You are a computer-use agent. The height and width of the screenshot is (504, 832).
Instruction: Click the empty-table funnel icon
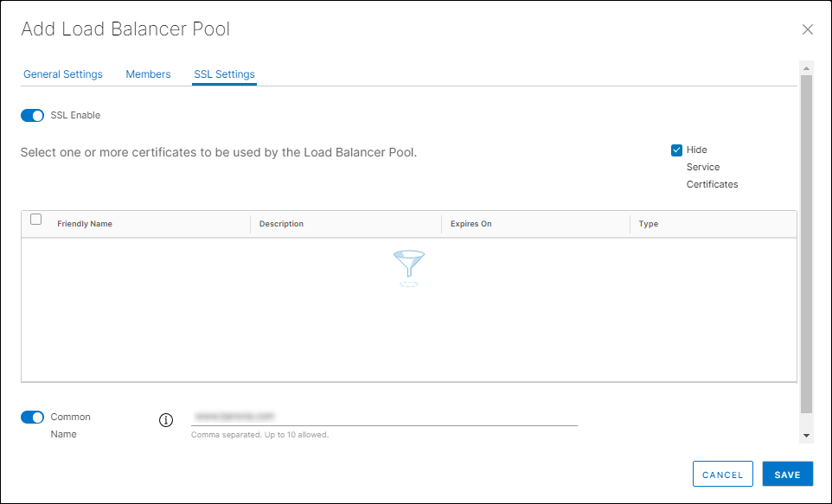pos(408,269)
